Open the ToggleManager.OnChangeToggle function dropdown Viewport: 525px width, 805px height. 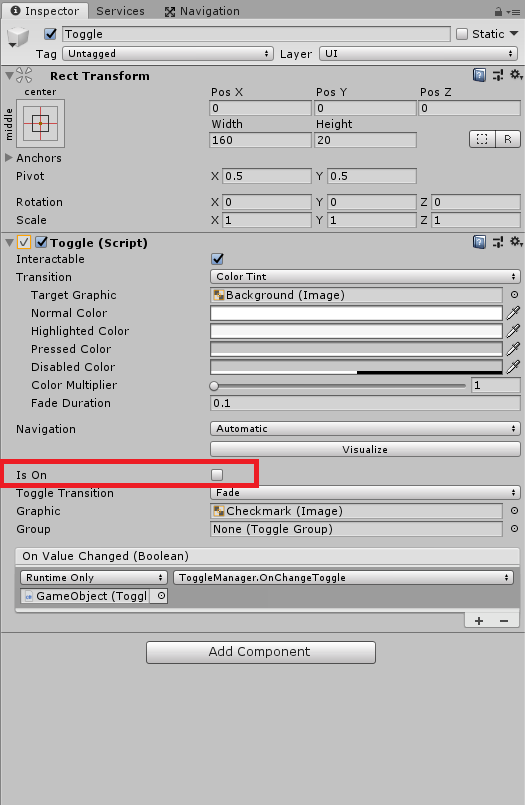[x=343, y=578]
